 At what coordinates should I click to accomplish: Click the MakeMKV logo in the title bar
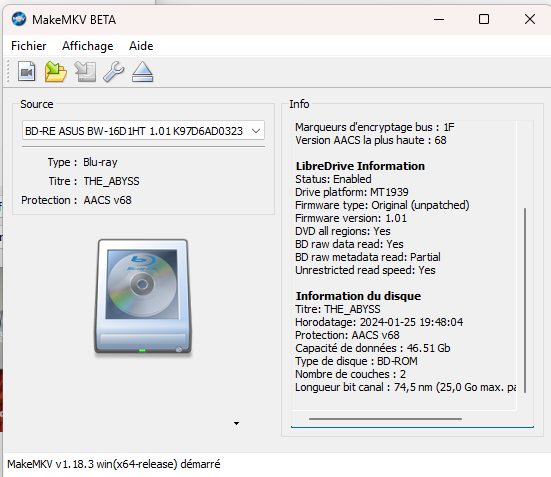coord(19,19)
